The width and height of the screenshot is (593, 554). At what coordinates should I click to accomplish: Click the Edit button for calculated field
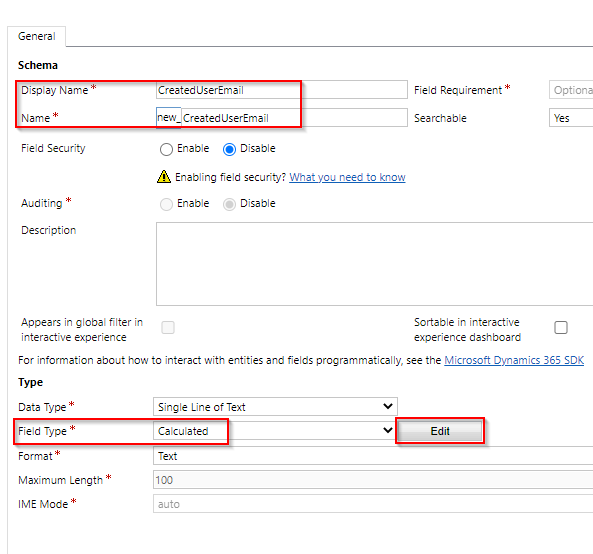click(x=440, y=431)
